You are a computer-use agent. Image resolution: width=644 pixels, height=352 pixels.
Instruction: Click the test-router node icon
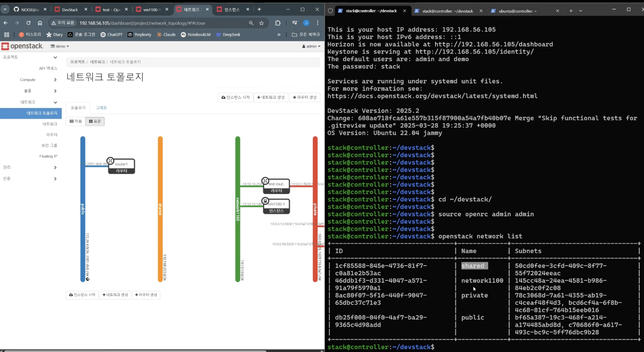[x=265, y=181]
